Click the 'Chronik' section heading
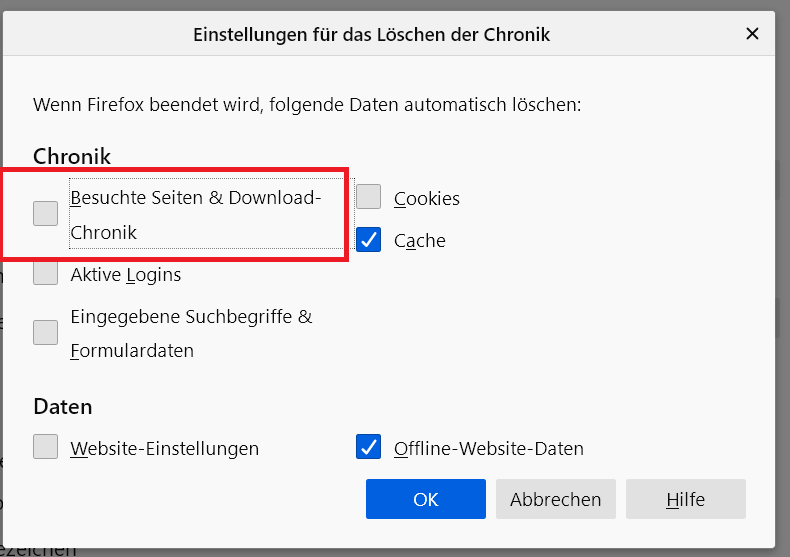The height and width of the screenshot is (557, 790). tap(72, 156)
